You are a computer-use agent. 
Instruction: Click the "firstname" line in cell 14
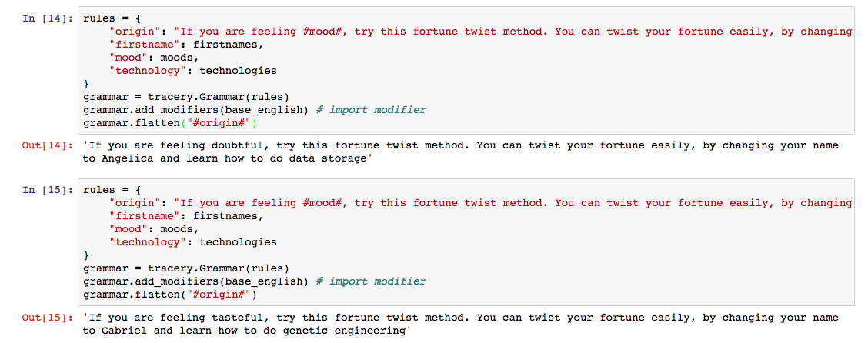pyautogui.click(x=185, y=45)
